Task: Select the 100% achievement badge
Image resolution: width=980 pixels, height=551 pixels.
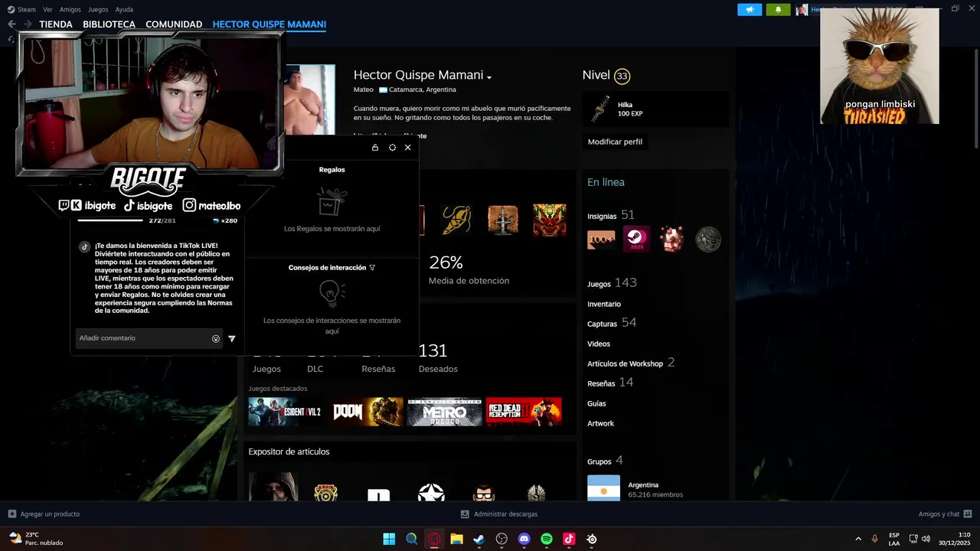Action: tap(601, 240)
